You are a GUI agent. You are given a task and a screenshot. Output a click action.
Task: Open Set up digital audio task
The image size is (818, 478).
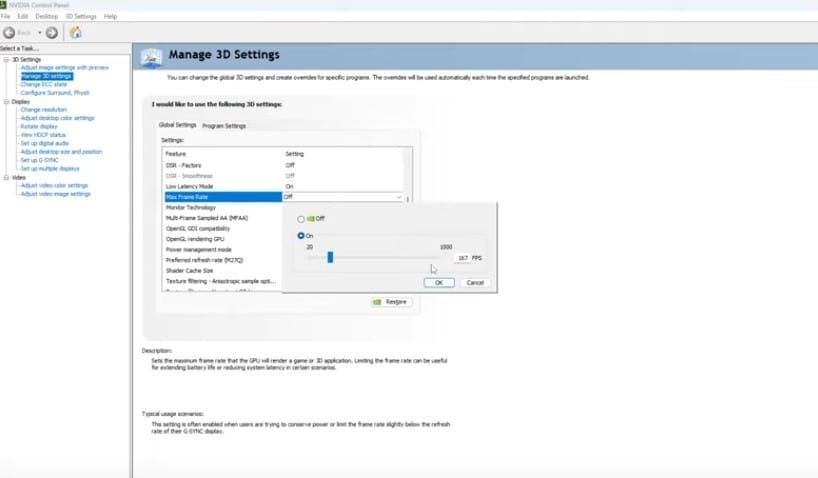tap(45, 143)
